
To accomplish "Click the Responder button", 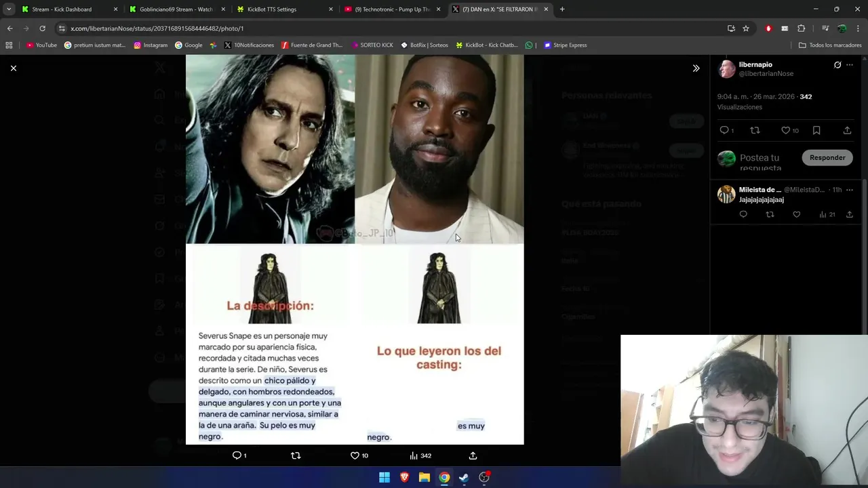I will [827, 157].
